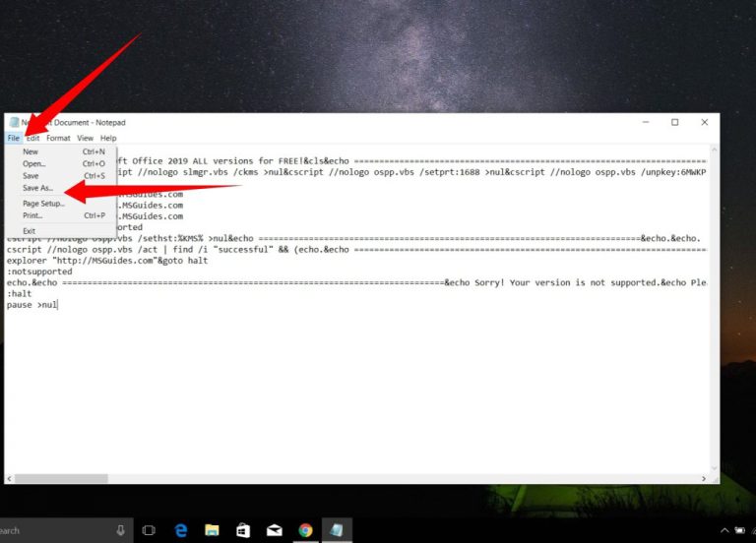Click the Notepad icon in the title bar
Viewport: 756px width, 543px height.
pos(14,123)
